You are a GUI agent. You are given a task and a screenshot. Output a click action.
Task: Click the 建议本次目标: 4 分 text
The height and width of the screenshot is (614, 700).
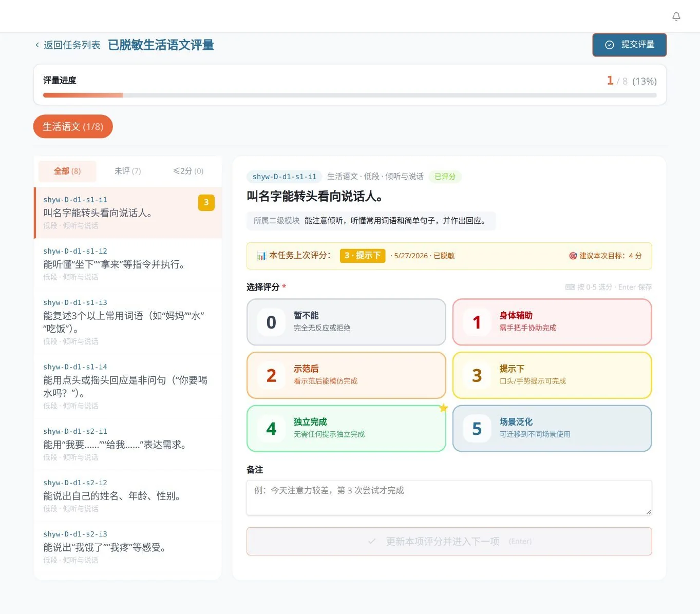[x=611, y=256]
